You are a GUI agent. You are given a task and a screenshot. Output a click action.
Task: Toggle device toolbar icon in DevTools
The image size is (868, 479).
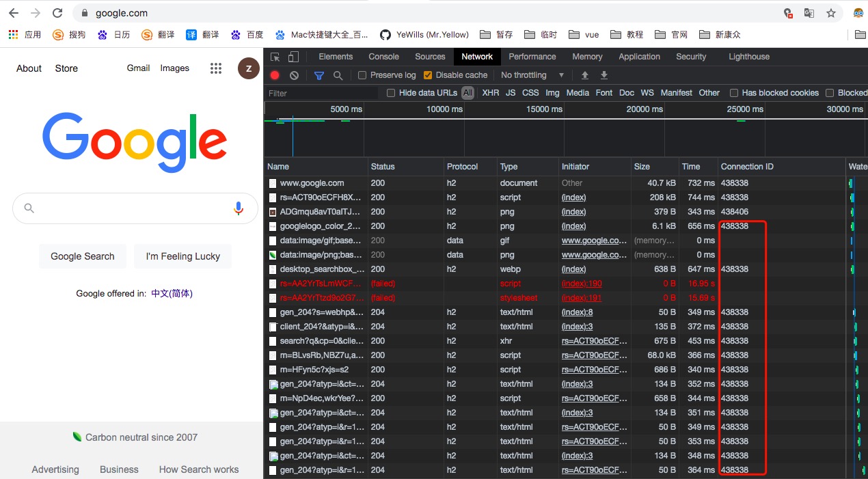click(293, 57)
